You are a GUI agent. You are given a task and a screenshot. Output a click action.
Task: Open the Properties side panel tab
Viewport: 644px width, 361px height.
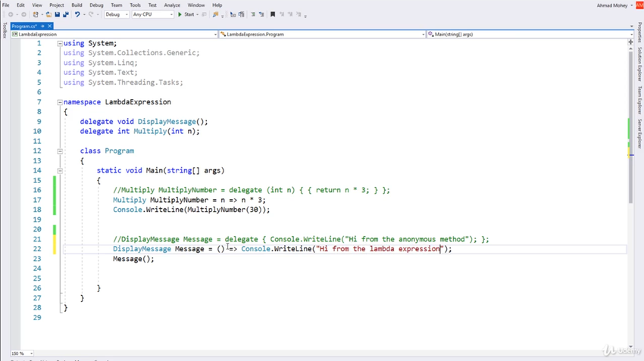point(640,33)
